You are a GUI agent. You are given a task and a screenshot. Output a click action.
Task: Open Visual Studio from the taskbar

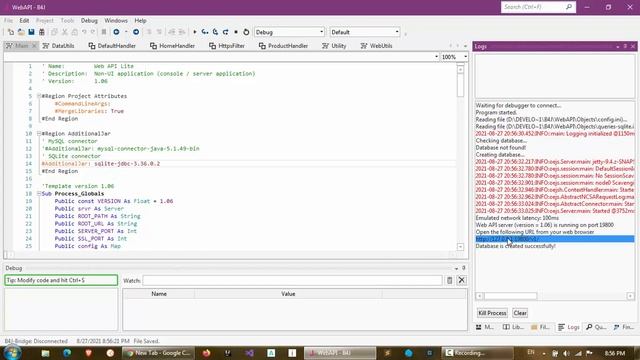coord(250,353)
